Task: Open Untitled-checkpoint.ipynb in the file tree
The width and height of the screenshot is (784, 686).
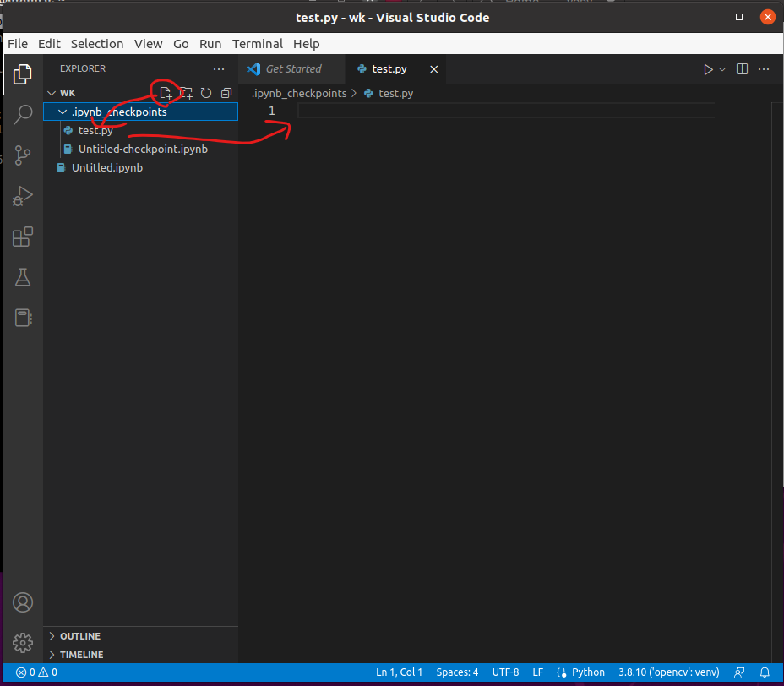Action: (140, 149)
